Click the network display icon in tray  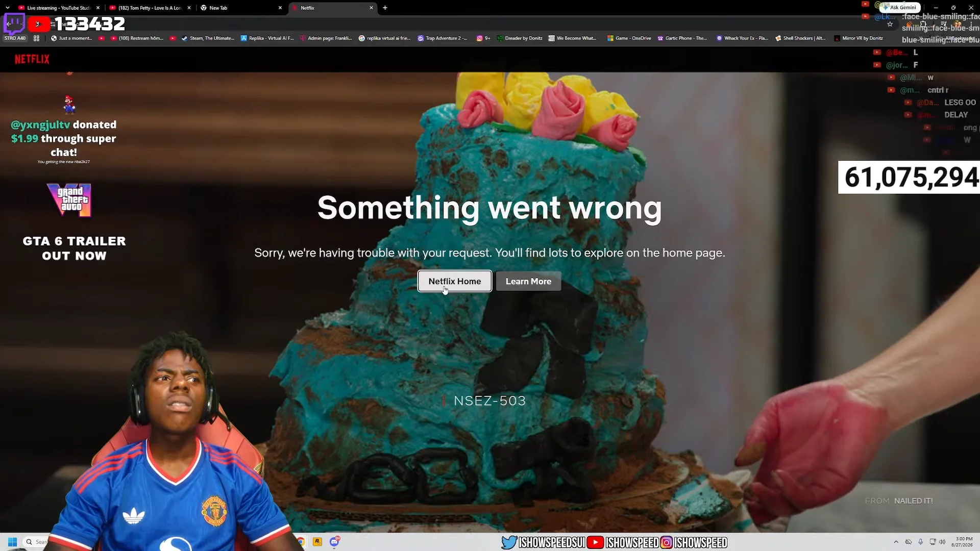click(x=932, y=542)
